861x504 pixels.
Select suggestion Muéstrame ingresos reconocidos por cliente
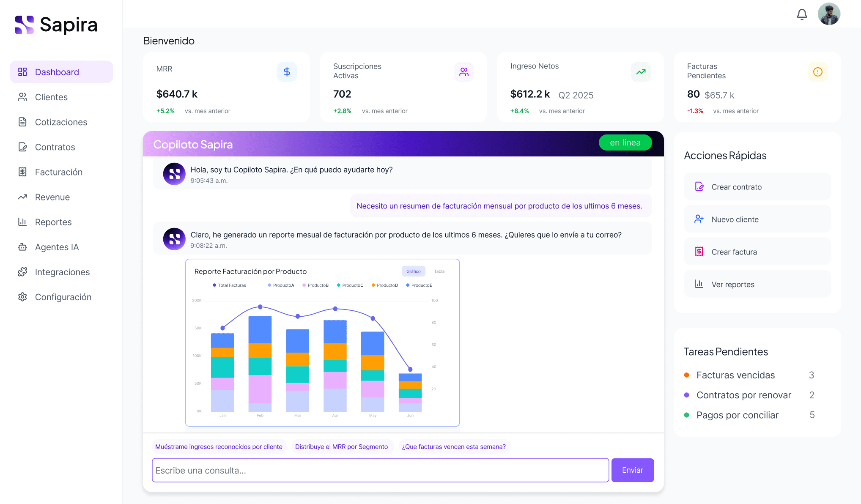click(x=219, y=446)
